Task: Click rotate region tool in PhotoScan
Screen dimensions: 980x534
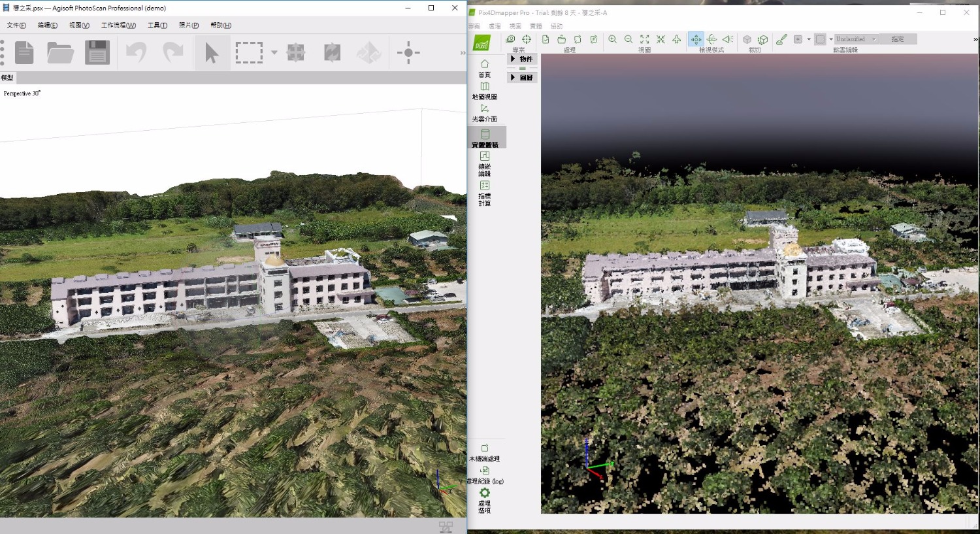Action: click(x=333, y=52)
